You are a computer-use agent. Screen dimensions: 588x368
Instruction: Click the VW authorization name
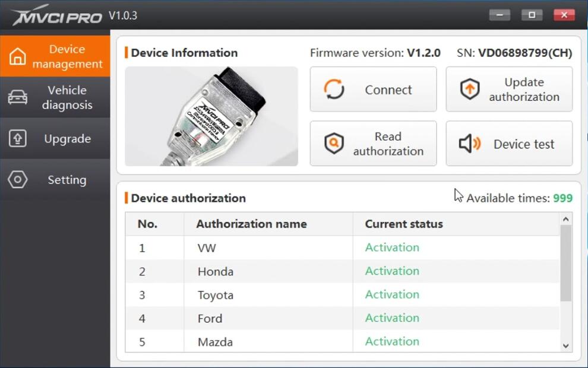click(207, 248)
